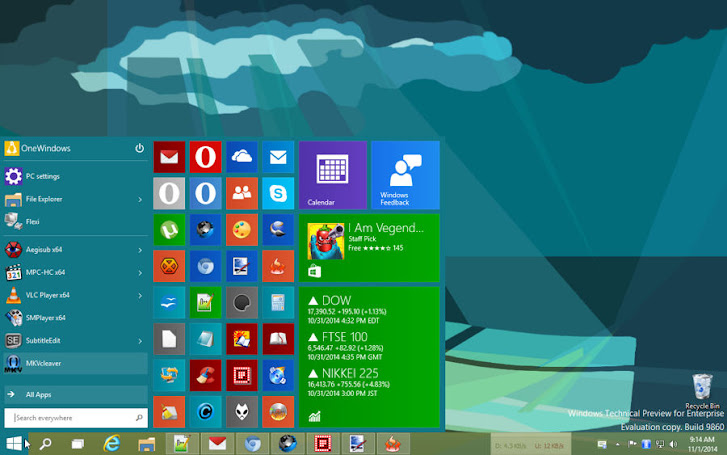
Task: Open the Windows Feedback tile
Action: coord(406,175)
